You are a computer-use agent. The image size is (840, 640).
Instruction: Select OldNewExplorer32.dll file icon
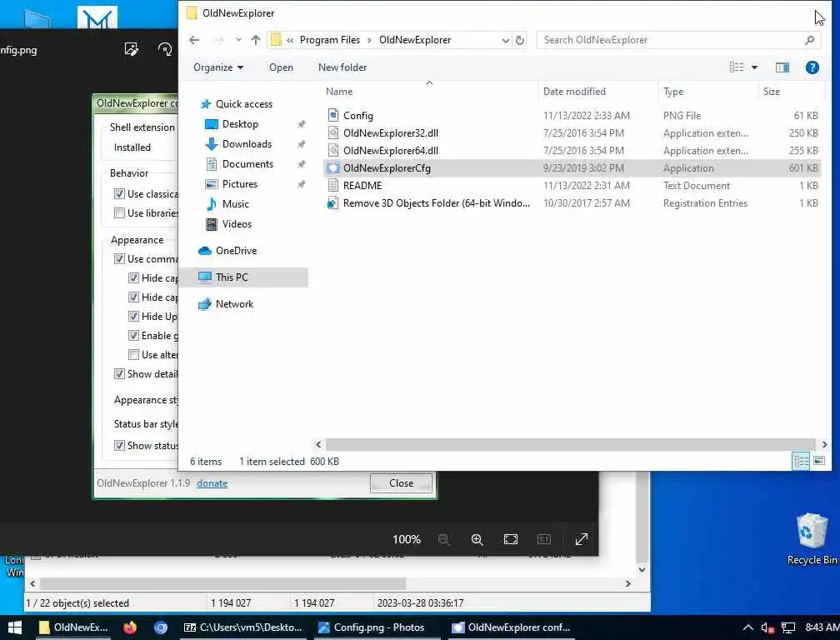pos(332,132)
